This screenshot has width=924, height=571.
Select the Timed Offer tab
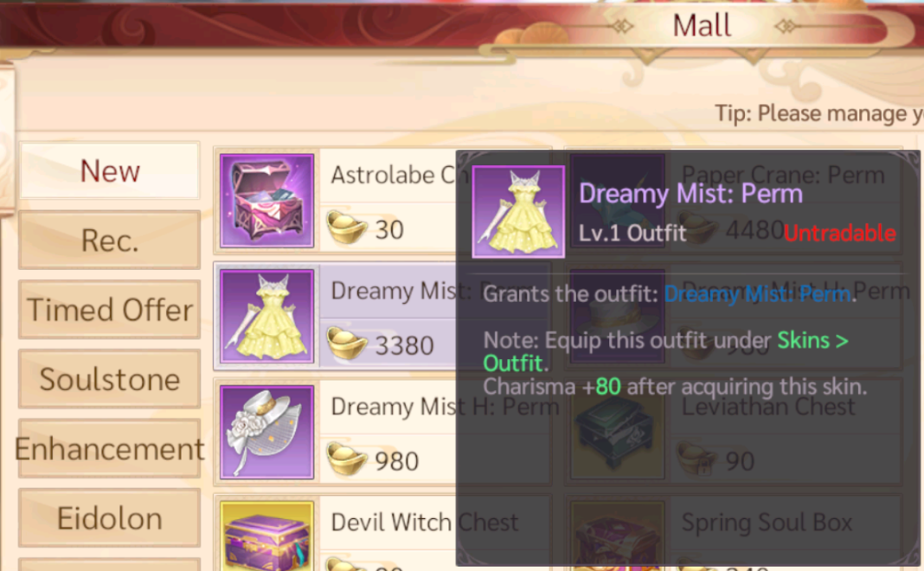(110, 310)
